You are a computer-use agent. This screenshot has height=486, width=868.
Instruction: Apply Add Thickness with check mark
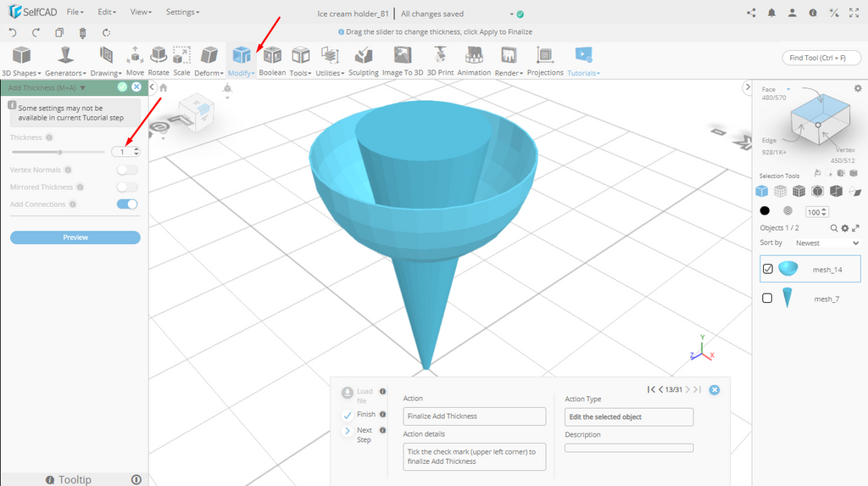click(x=122, y=87)
